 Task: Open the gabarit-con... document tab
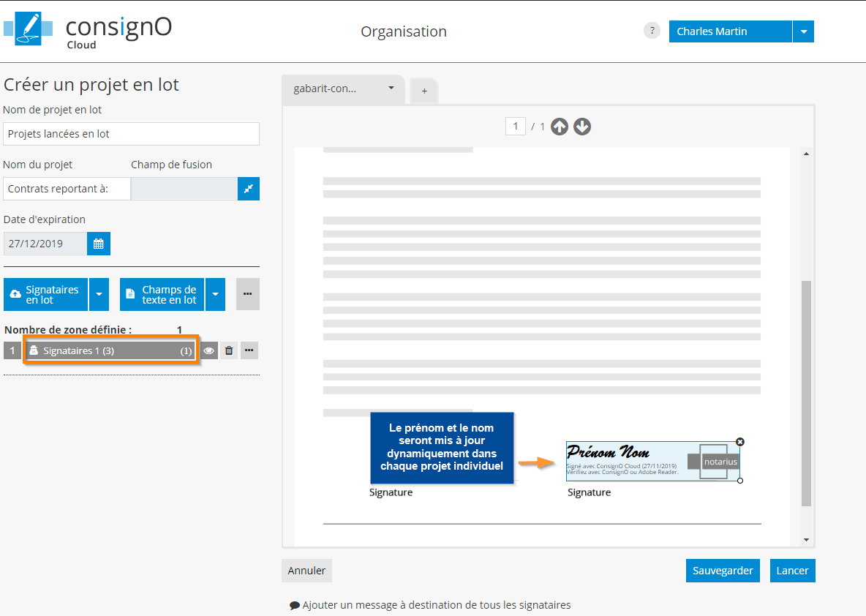point(342,89)
